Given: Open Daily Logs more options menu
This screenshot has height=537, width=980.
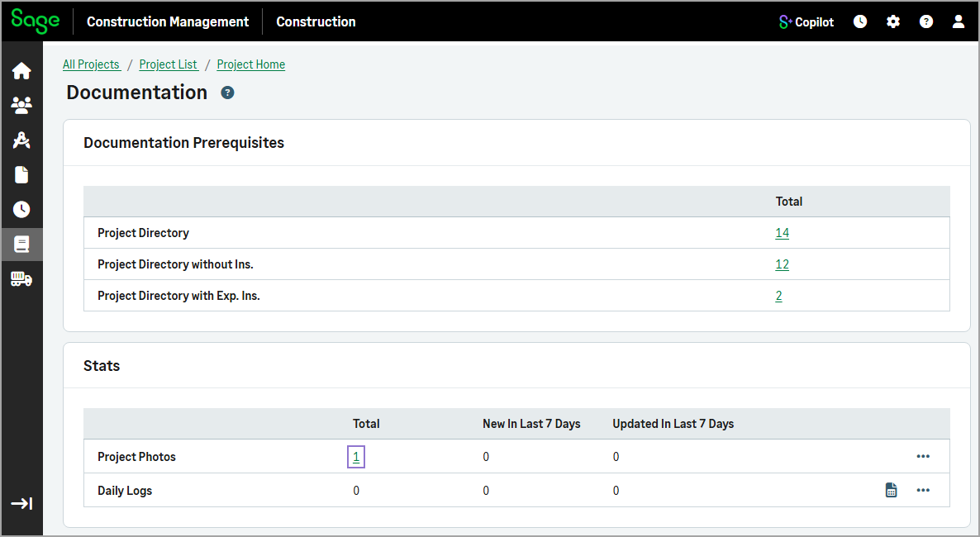Looking at the screenshot, I should click(923, 490).
